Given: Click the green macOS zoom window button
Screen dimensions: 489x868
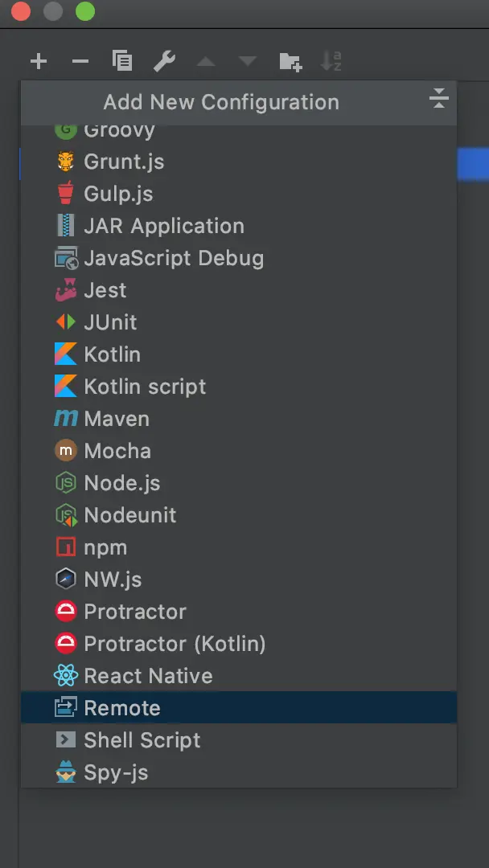Looking at the screenshot, I should [85, 11].
